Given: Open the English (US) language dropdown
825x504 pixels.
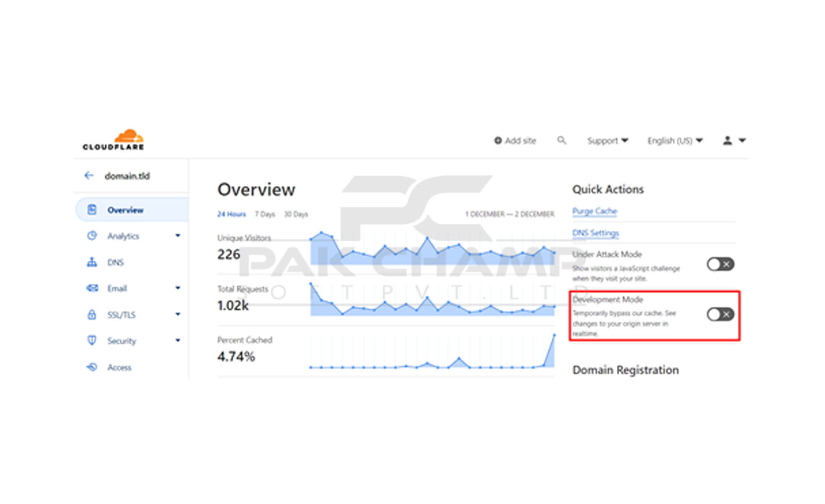Looking at the screenshot, I should (675, 141).
